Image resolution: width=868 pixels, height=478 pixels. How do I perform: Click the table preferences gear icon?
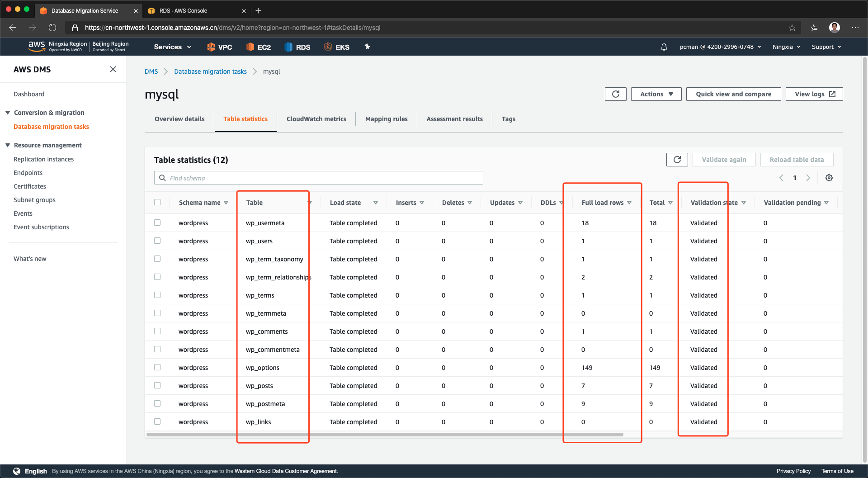(x=829, y=178)
